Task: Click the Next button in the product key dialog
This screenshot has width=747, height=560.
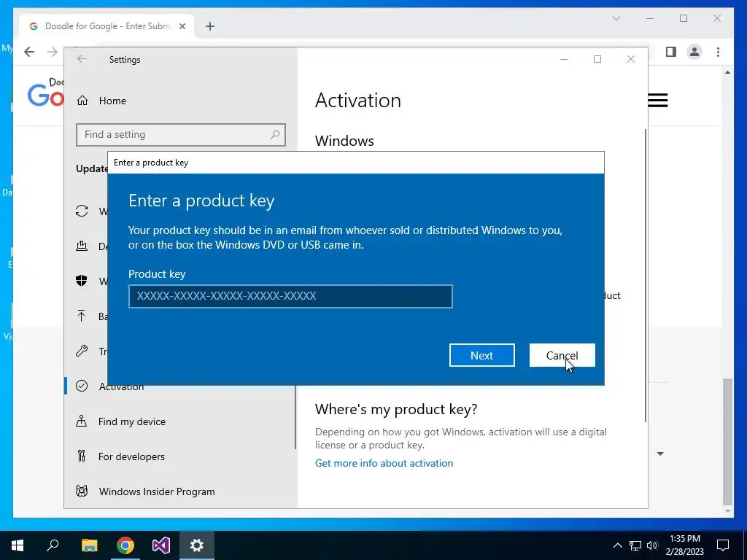Action: pyautogui.click(x=481, y=355)
